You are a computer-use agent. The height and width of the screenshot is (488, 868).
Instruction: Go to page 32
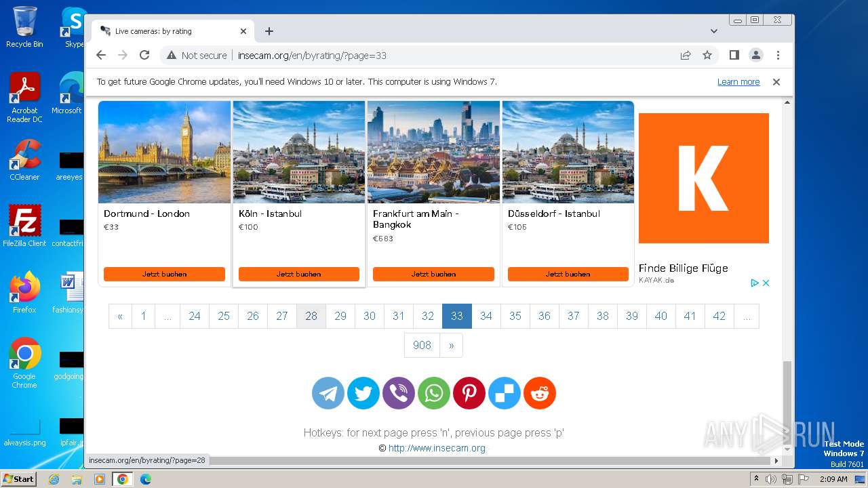coord(428,316)
